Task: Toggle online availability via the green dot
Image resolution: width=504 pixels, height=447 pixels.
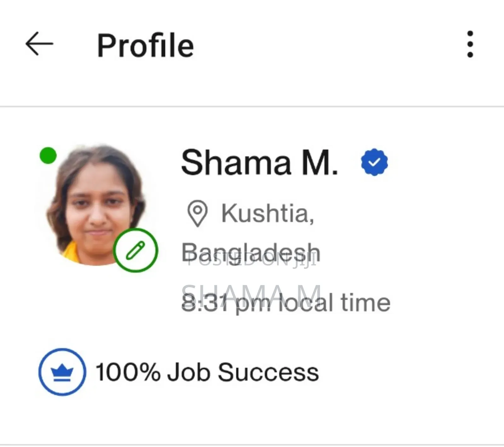Action: [x=48, y=154]
